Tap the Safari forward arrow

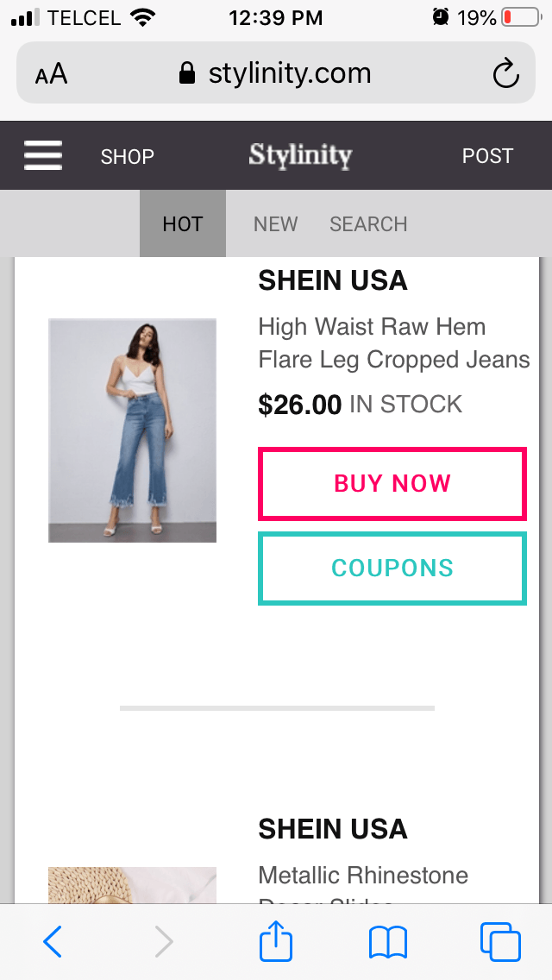(x=163, y=941)
